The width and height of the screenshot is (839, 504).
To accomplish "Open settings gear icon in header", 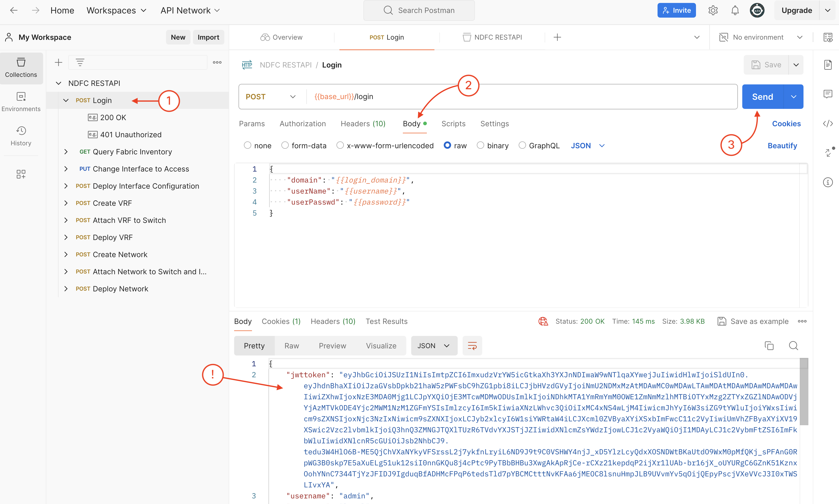I will 713,10.
